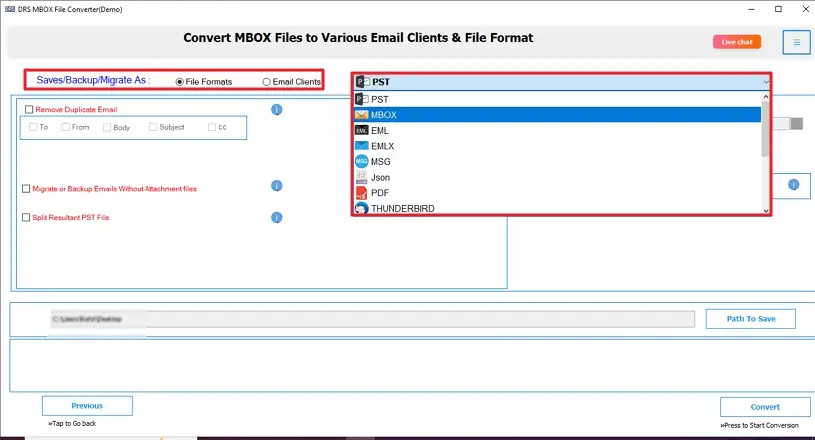Click the Convert button
Image resolution: width=815 pixels, height=440 pixels.
[765, 407]
